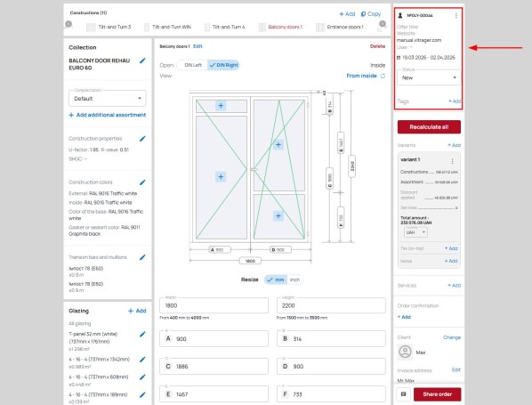Screen dimensions: 532x405
Task: Select DIN Left opening direction
Action: coord(192,65)
